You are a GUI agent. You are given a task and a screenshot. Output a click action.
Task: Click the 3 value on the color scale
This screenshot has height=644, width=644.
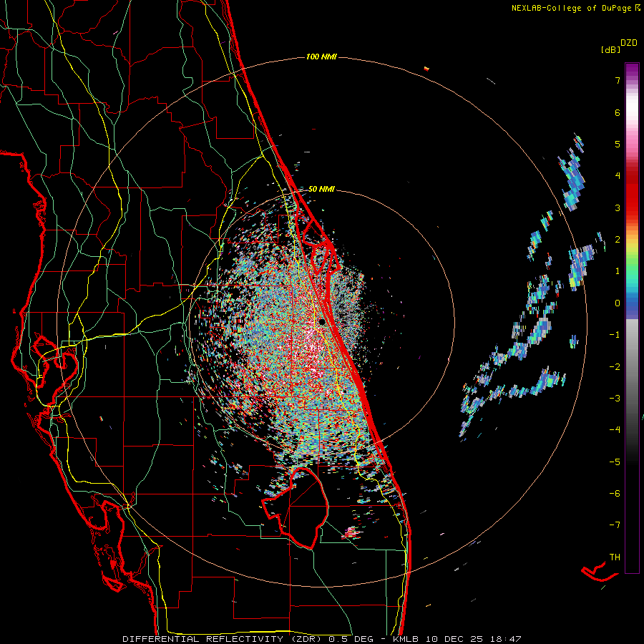click(x=618, y=208)
